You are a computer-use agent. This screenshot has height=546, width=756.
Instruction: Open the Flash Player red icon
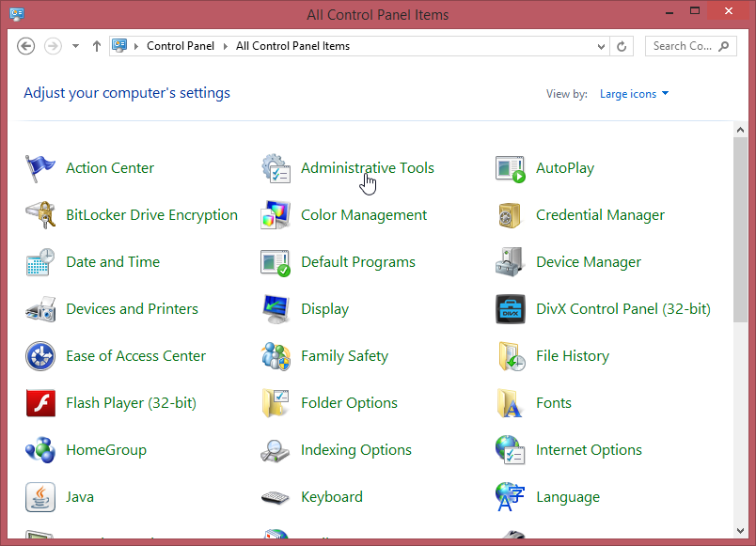pos(40,403)
